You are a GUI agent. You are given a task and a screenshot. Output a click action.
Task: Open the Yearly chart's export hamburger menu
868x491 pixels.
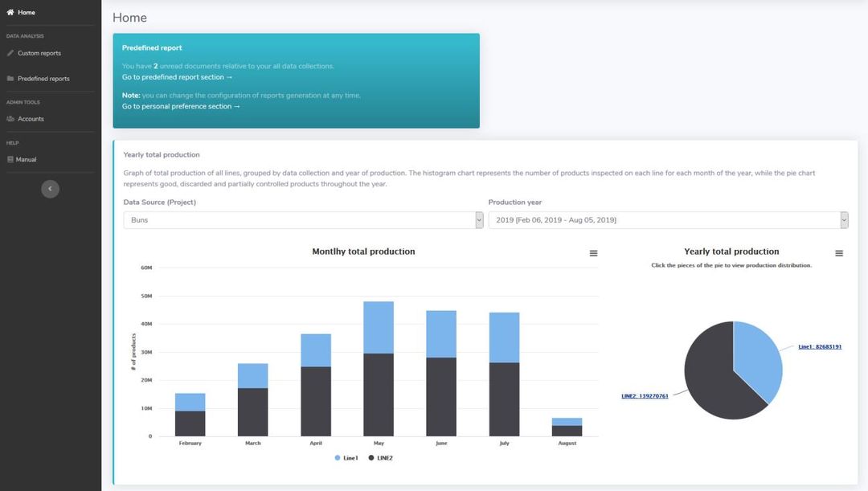pyautogui.click(x=839, y=252)
